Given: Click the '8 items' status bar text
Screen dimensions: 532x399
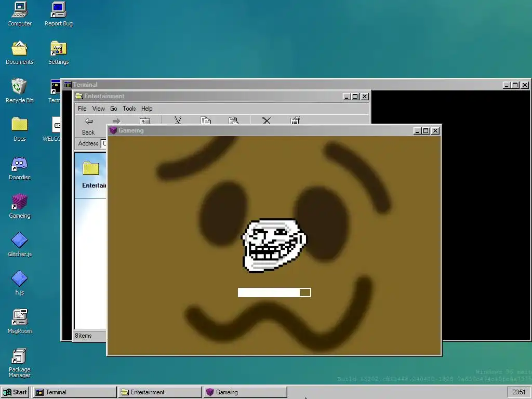Looking at the screenshot, I should pyautogui.click(x=83, y=336).
